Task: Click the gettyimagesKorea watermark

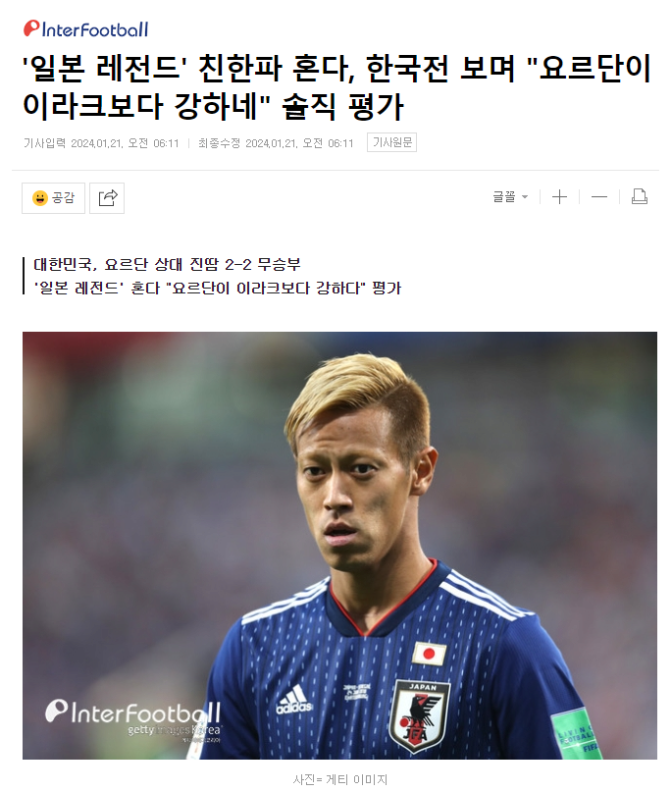Action: 175,730
